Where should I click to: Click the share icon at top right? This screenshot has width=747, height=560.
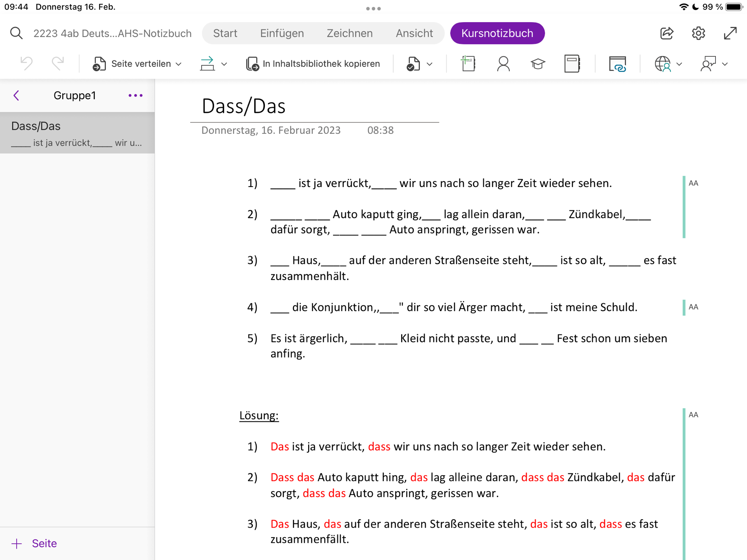(x=666, y=33)
